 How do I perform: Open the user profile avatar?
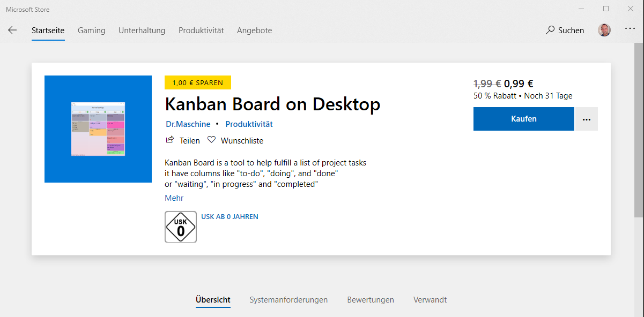click(x=604, y=30)
